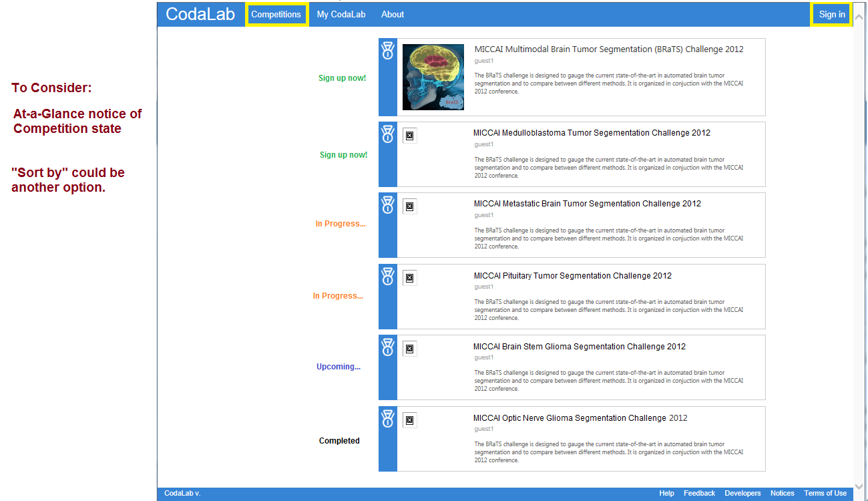Click 'Sign up now!' beside Medulloblastoma challenge
868x501 pixels.
pos(343,155)
